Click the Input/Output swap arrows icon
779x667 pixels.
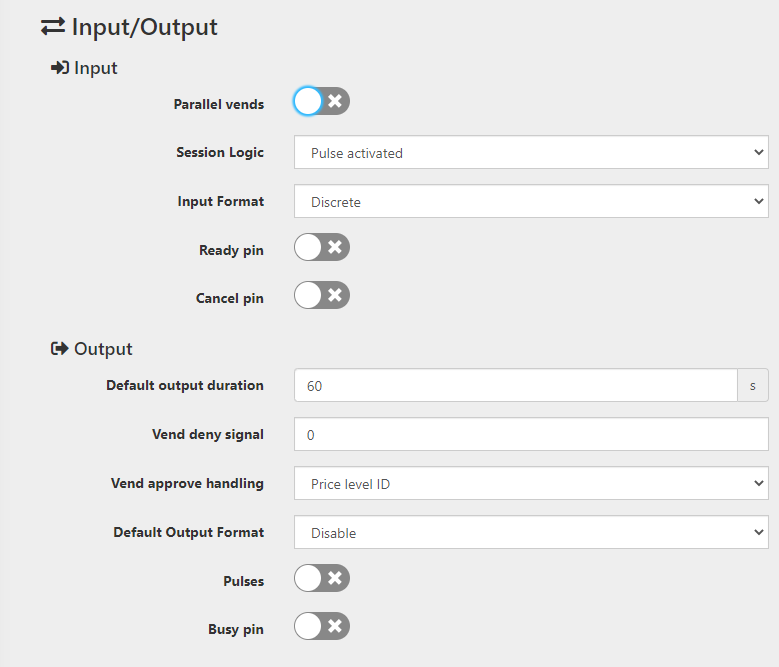(53, 27)
